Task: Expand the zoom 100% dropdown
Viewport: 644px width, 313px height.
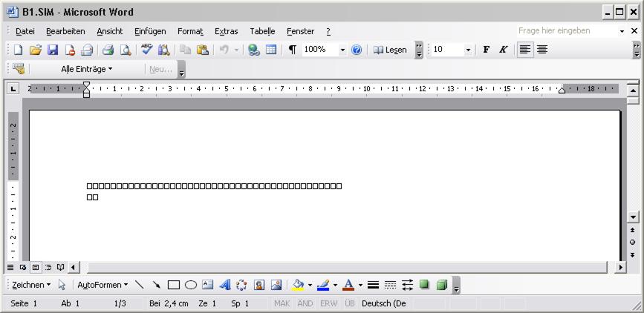Action: coord(342,50)
